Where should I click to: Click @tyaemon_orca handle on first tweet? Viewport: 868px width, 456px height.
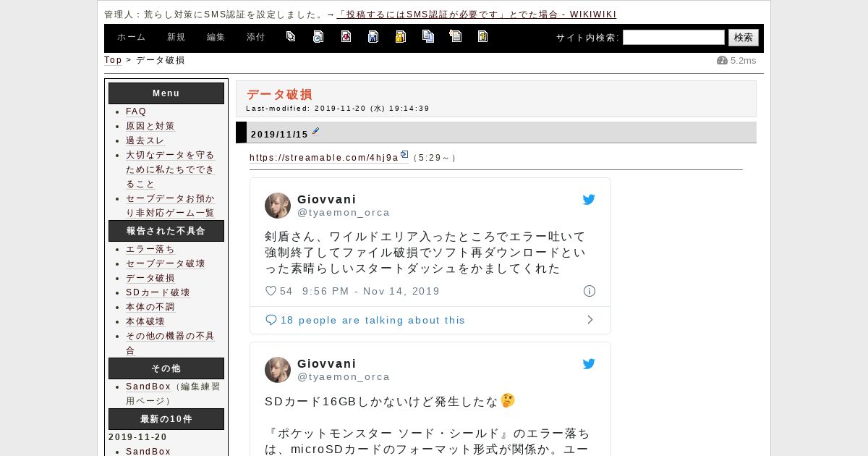[344, 213]
